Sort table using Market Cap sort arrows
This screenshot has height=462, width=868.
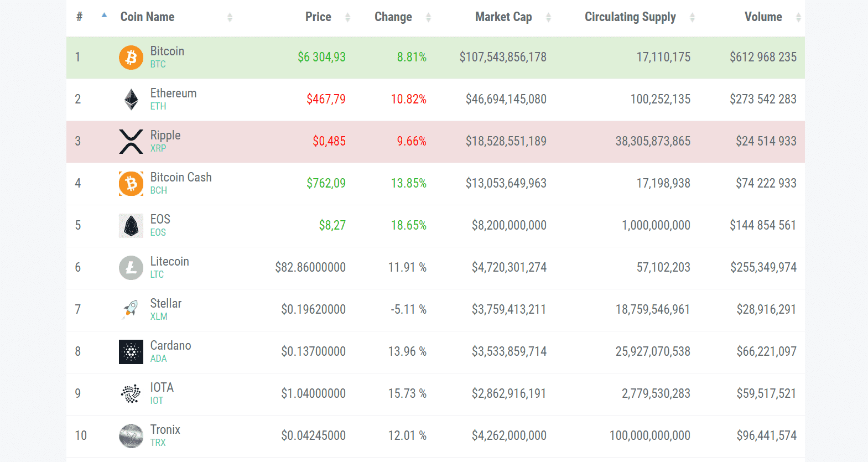pyautogui.click(x=548, y=18)
